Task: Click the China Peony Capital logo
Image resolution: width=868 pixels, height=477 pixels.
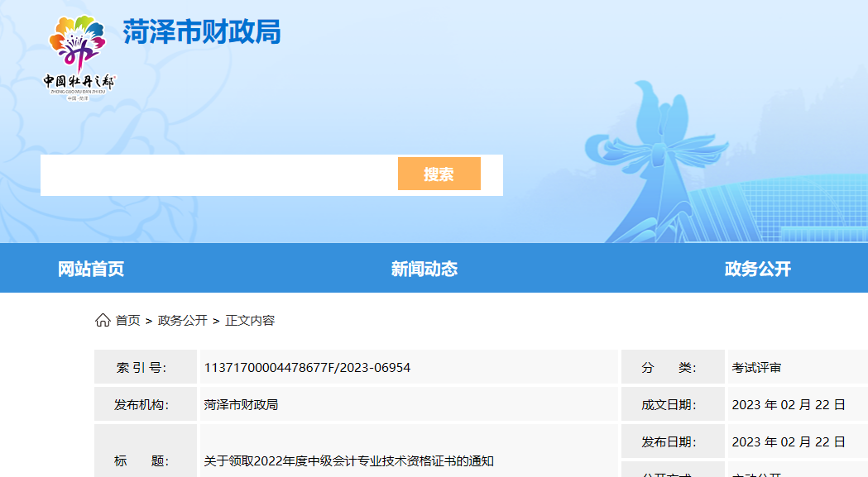Action: pos(79,58)
